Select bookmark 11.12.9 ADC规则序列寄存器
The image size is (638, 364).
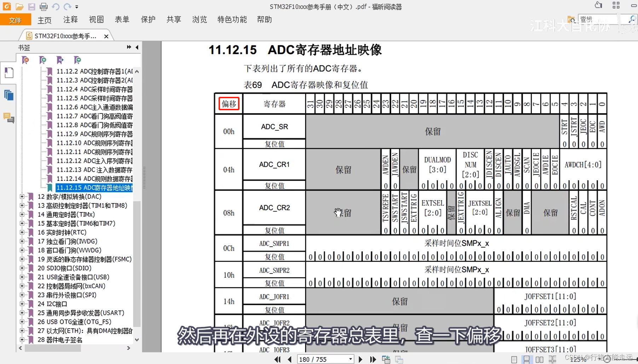pos(94,134)
